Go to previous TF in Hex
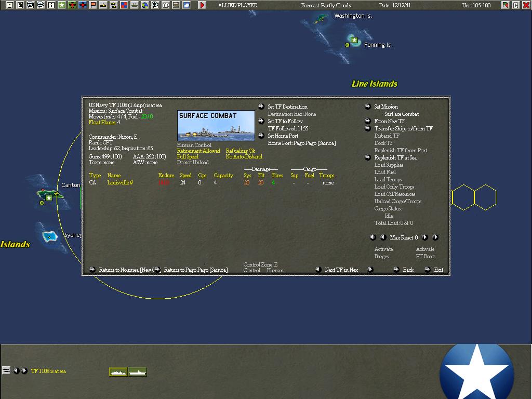Screen dimensions: 532x399 (x=318, y=270)
